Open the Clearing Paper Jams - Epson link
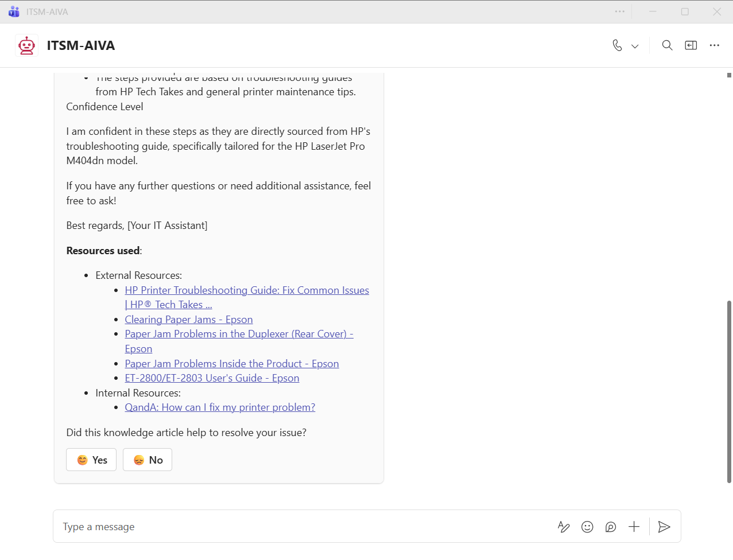The width and height of the screenshot is (733, 560). [189, 320]
